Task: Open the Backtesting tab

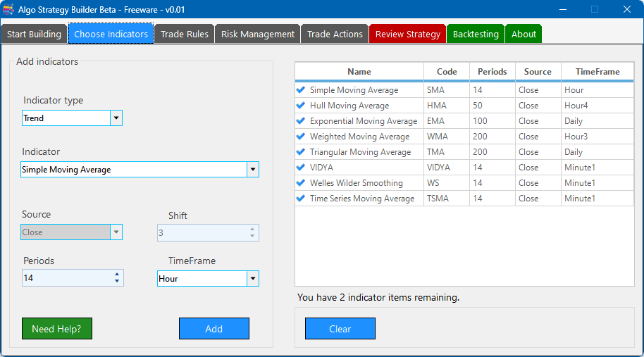Action: pos(476,34)
